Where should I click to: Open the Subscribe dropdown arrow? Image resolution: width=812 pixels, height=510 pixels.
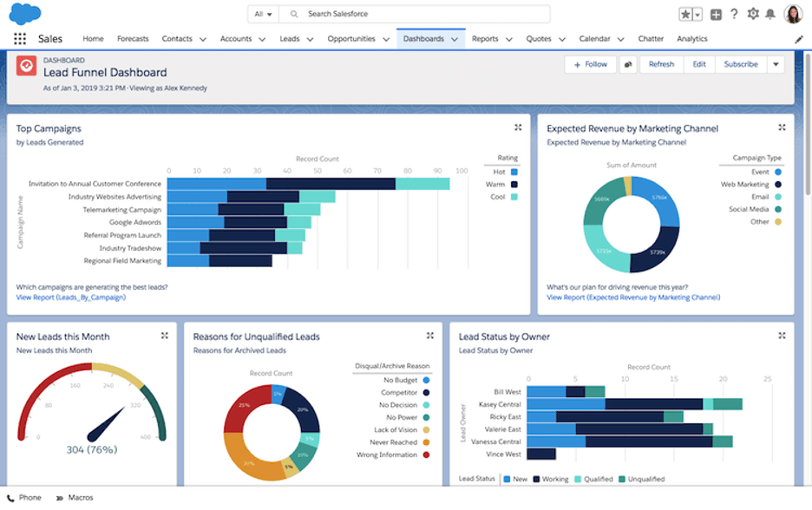point(776,64)
